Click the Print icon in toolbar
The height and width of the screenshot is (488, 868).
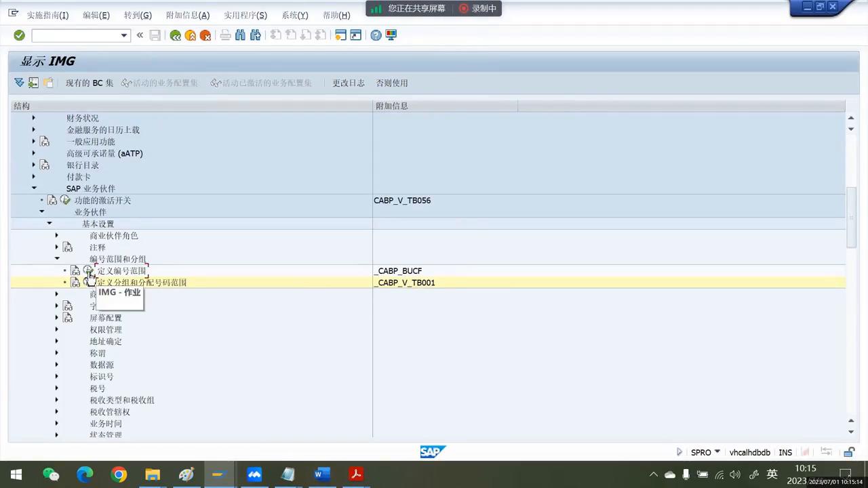click(226, 35)
